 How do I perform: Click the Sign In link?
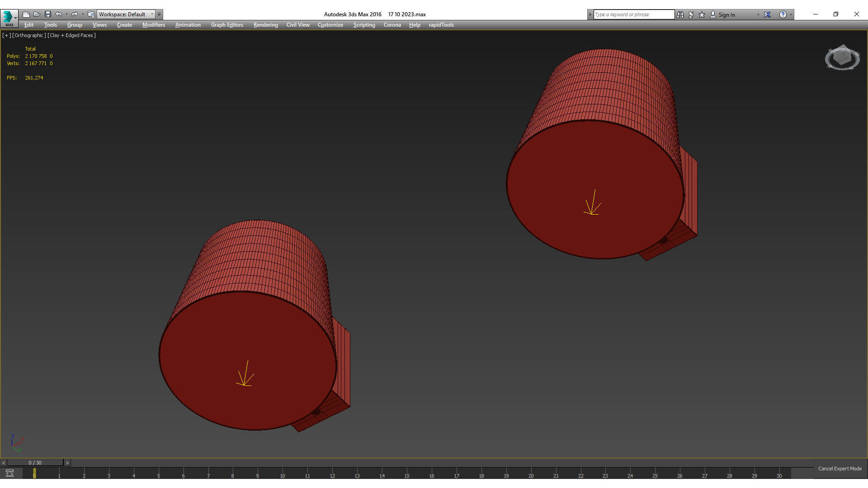coord(726,15)
